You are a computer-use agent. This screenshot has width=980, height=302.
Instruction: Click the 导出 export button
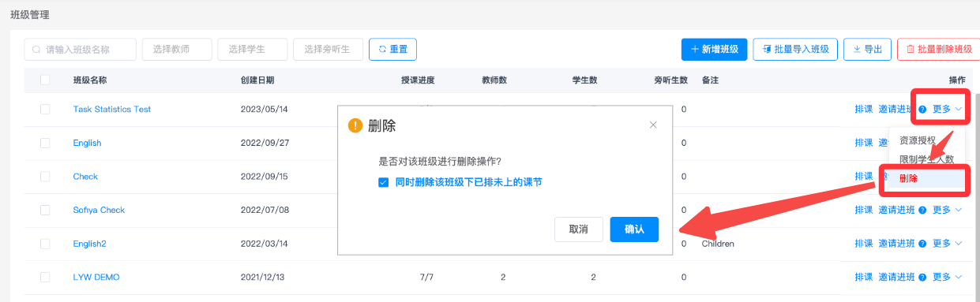pos(867,49)
